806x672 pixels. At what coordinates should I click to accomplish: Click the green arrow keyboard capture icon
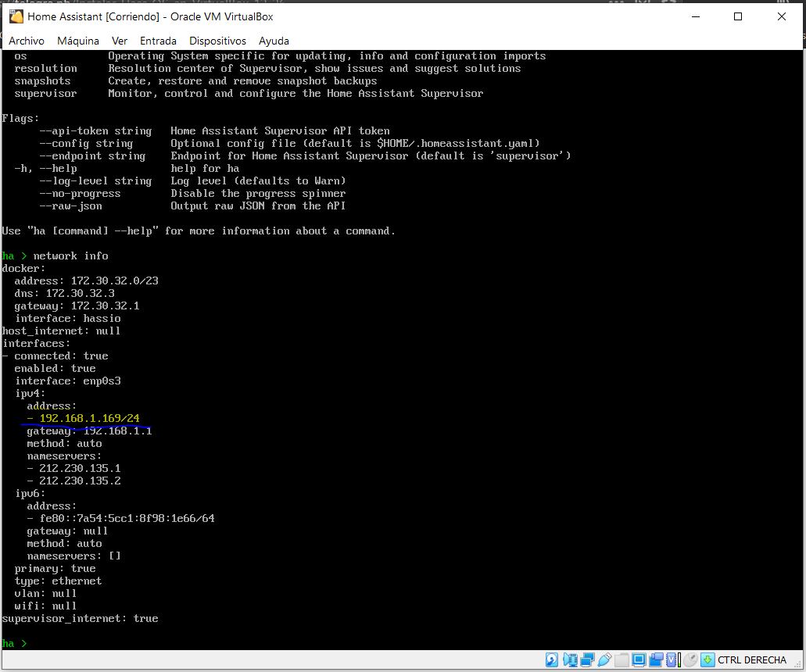(707, 660)
